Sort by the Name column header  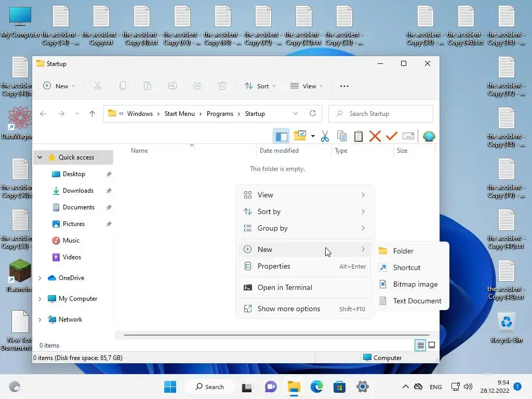(x=192, y=151)
